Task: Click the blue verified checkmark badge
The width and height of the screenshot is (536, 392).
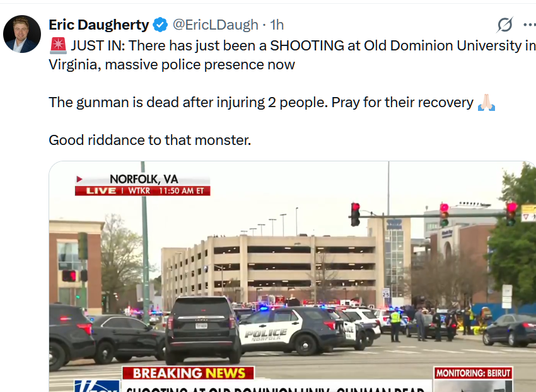Action: point(160,25)
